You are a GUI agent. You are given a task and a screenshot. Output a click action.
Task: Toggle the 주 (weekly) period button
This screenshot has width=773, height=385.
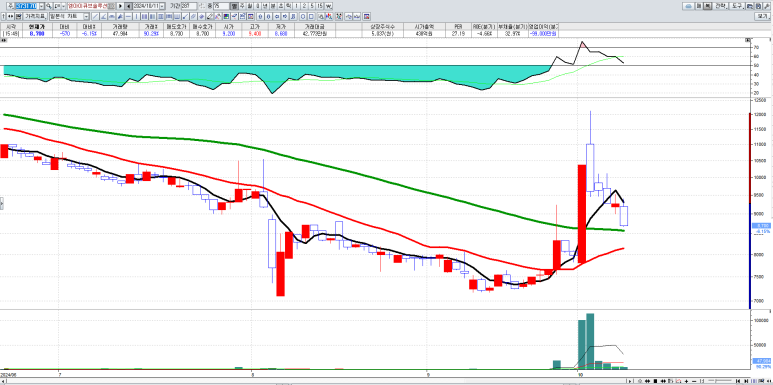click(x=242, y=6)
